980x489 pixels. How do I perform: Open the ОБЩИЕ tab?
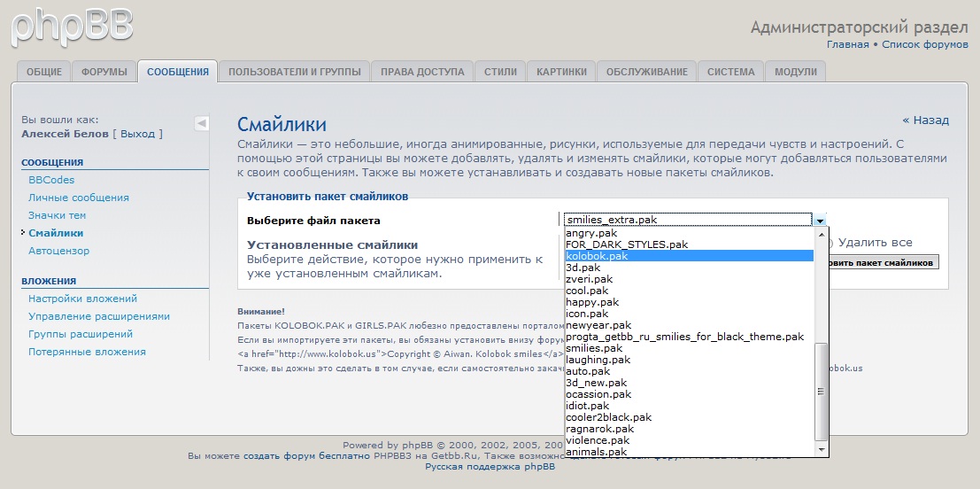click(43, 72)
